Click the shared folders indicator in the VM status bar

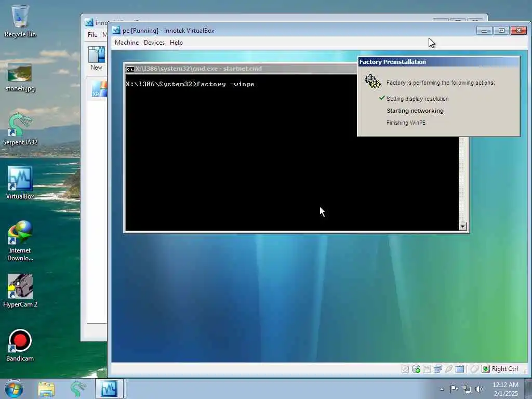coord(460,369)
